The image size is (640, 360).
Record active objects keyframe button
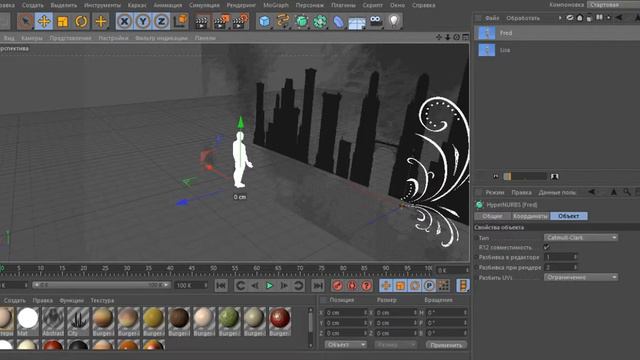(338, 285)
